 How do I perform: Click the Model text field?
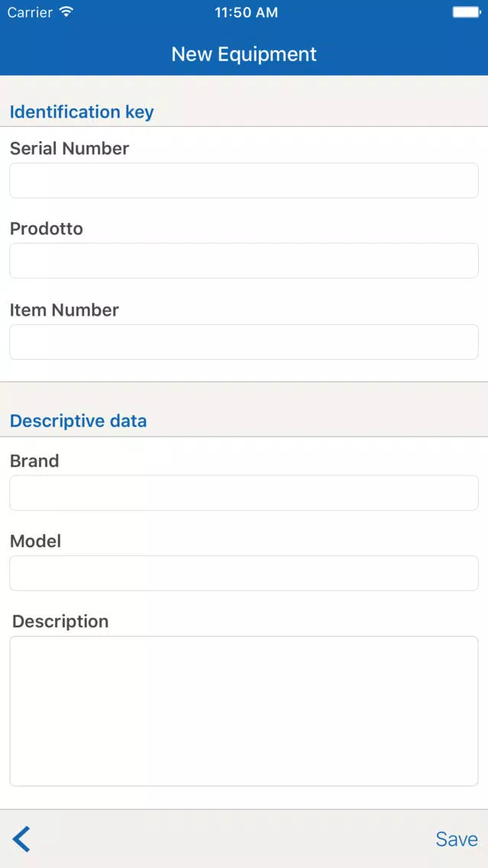click(244, 573)
